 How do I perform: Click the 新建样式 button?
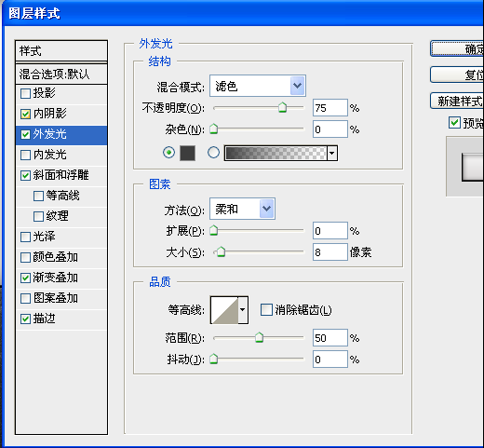[x=457, y=101]
